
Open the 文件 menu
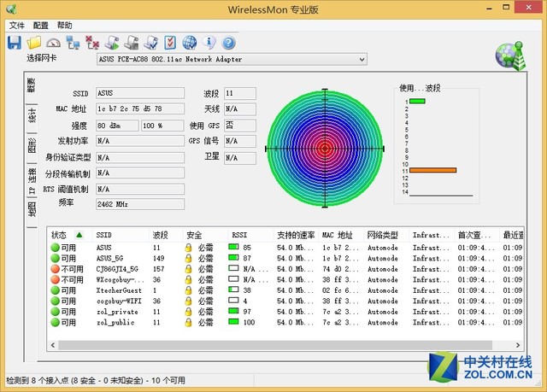17,26
